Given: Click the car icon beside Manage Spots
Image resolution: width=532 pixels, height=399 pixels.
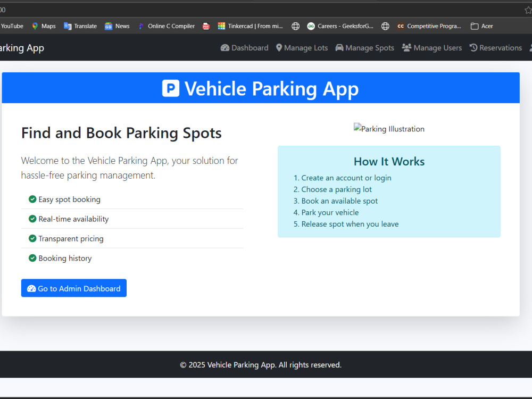Looking at the screenshot, I should (339, 47).
